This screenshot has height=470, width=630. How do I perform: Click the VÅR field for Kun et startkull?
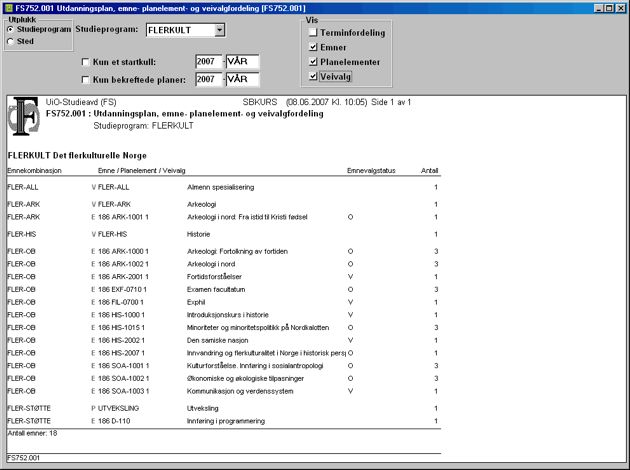tap(243, 61)
